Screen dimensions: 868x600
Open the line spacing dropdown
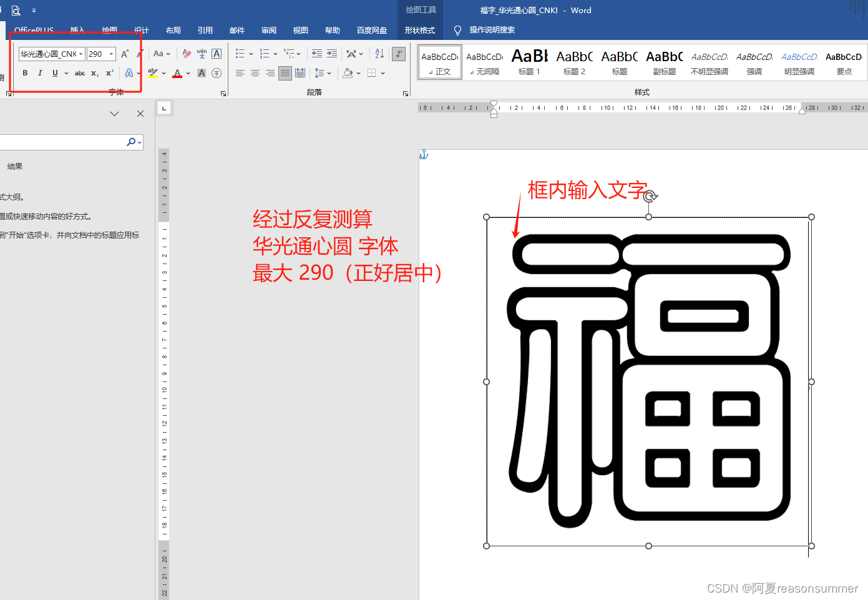tap(323, 73)
